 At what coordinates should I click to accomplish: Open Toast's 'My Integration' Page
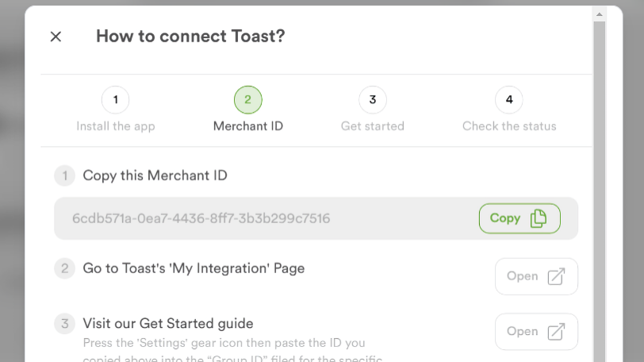[x=536, y=276]
